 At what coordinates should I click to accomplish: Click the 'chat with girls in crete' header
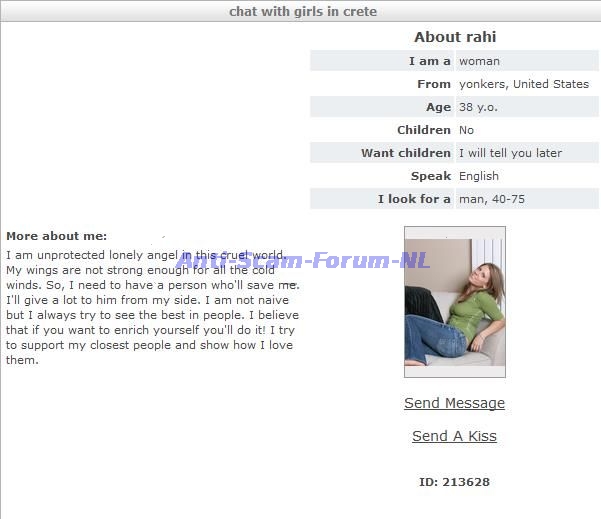click(303, 11)
